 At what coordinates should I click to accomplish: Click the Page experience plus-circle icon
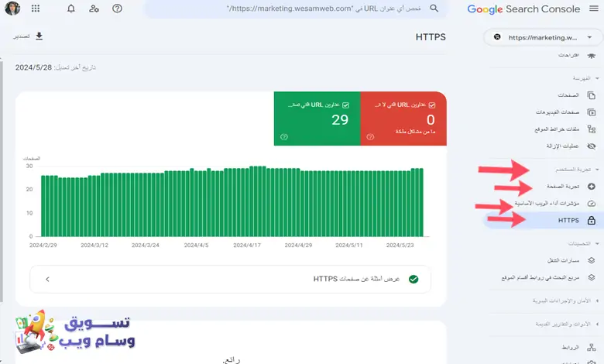point(592,187)
